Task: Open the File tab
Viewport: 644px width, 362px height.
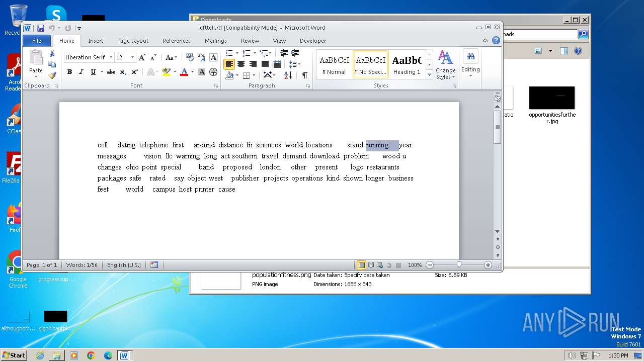Action: [37, 41]
